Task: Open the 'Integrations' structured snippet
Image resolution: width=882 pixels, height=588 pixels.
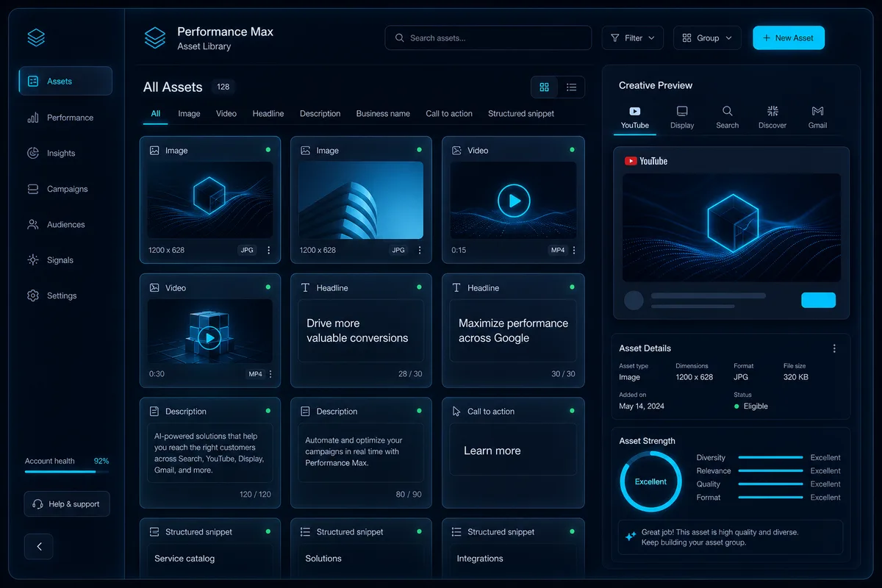Action: [480, 559]
